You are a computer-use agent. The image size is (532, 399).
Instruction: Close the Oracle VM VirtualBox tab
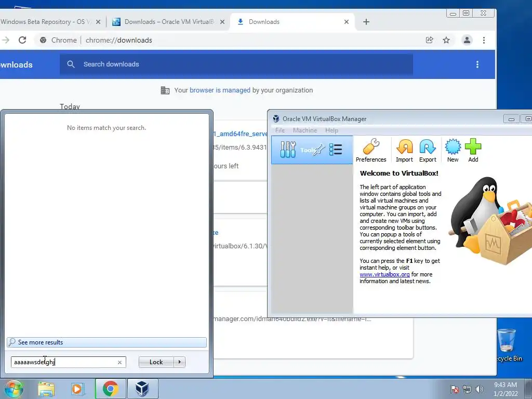(x=222, y=22)
